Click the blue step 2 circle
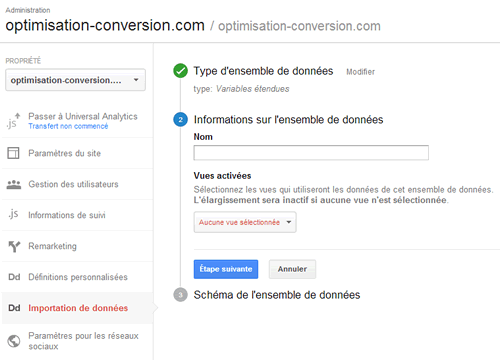The height and width of the screenshot is (360, 500). pos(180,120)
